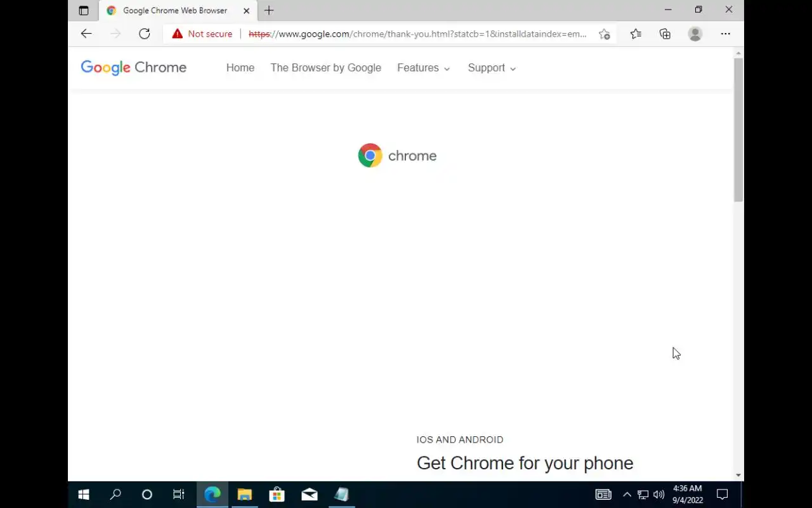The height and width of the screenshot is (508, 812).
Task: Open the Collections icon
Action: [x=665, y=34]
